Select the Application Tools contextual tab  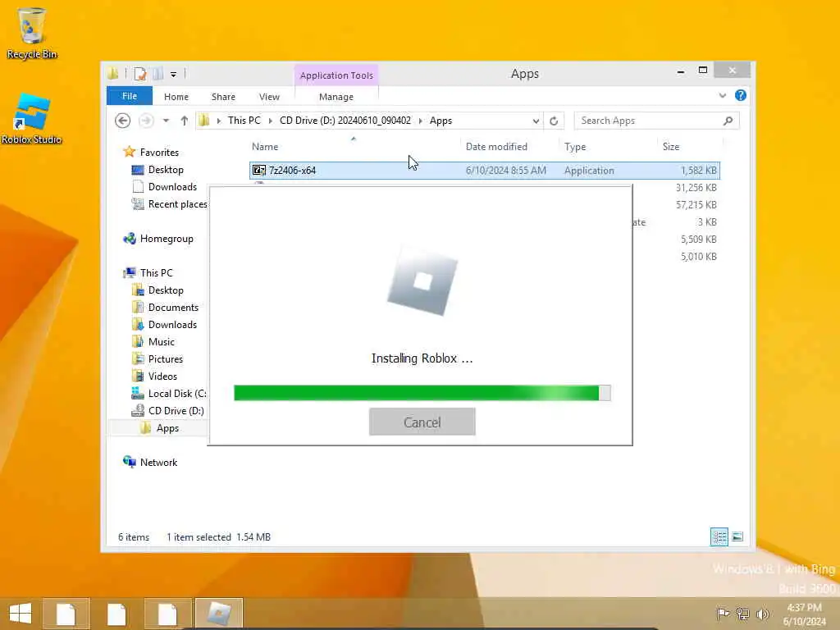tap(336, 75)
